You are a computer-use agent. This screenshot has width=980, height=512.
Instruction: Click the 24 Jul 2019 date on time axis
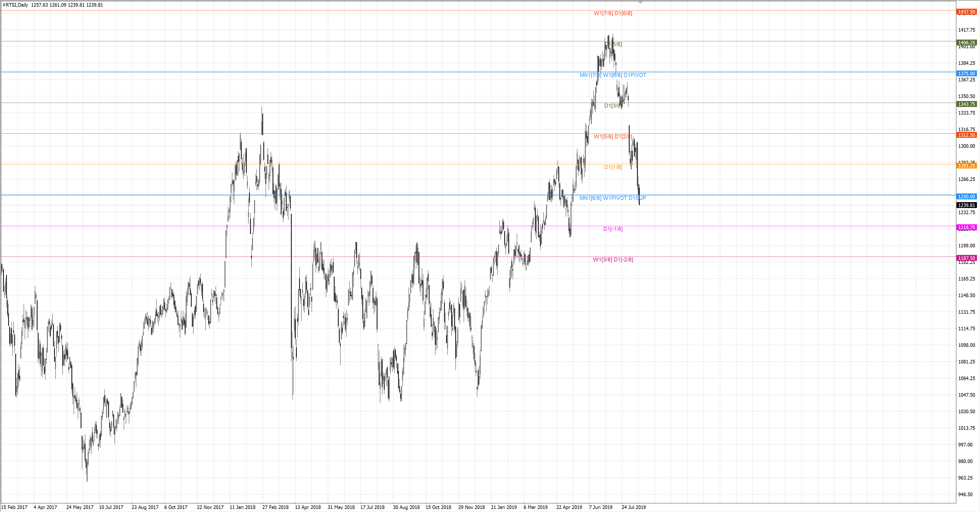[633, 507]
